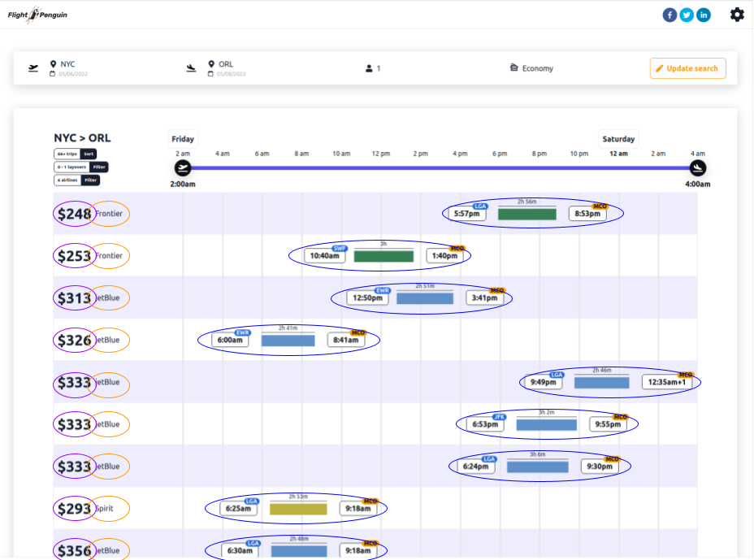Click the 12:50pm departure time chip

368,297
